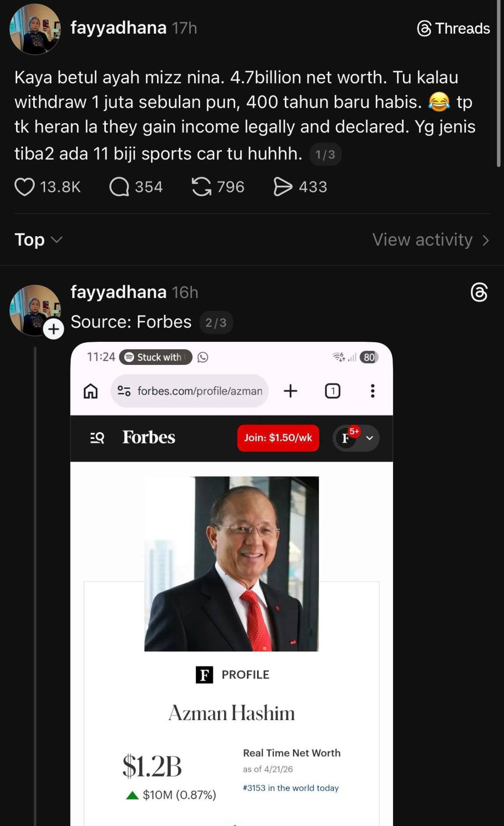Viewport: 504px width, 826px height.
Task: Repost the thread using the repost icon
Action: click(202, 187)
